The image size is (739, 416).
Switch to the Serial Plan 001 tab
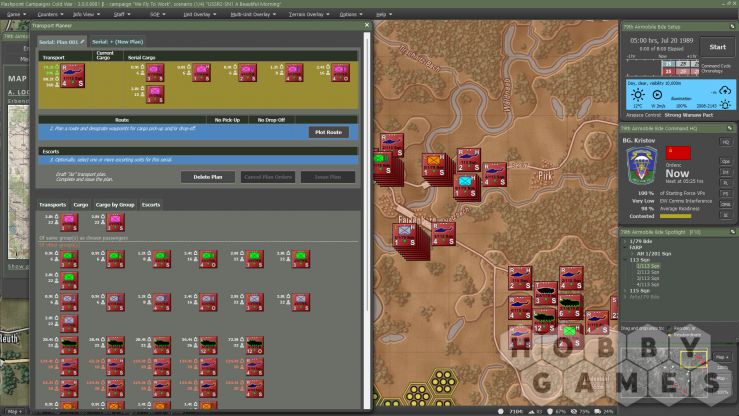61,41
